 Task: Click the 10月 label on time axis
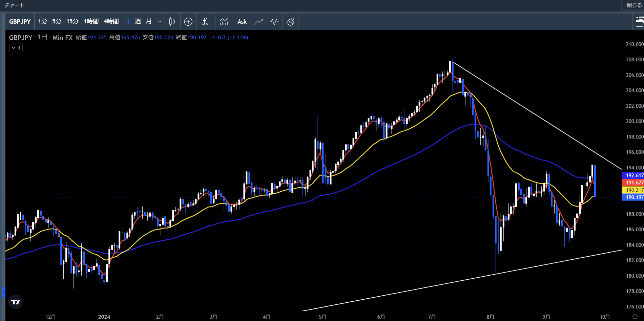pyautogui.click(x=605, y=317)
